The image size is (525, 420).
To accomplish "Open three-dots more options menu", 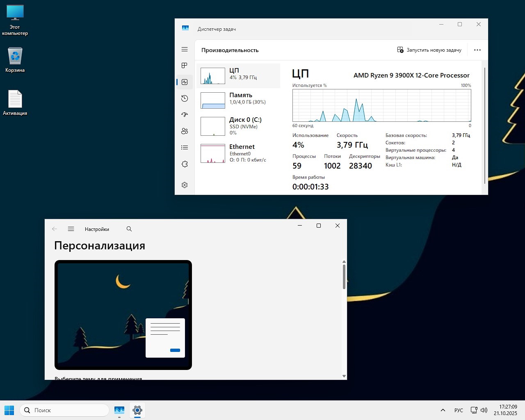I will pyautogui.click(x=477, y=50).
